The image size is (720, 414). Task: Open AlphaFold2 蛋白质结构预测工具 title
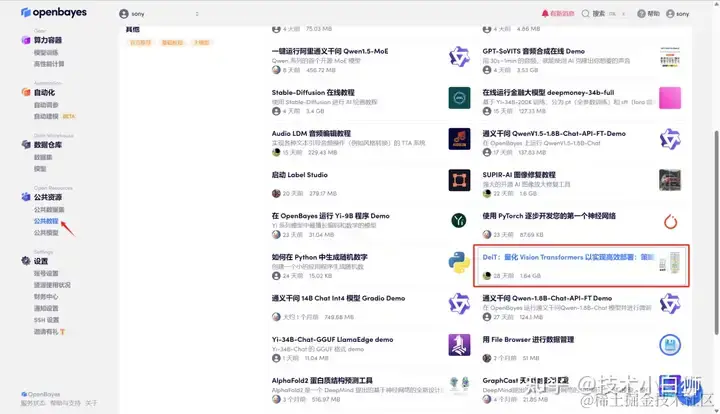322,380
